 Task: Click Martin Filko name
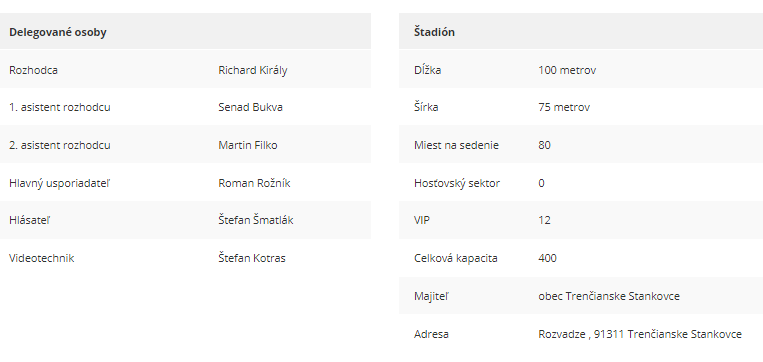click(x=248, y=145)
